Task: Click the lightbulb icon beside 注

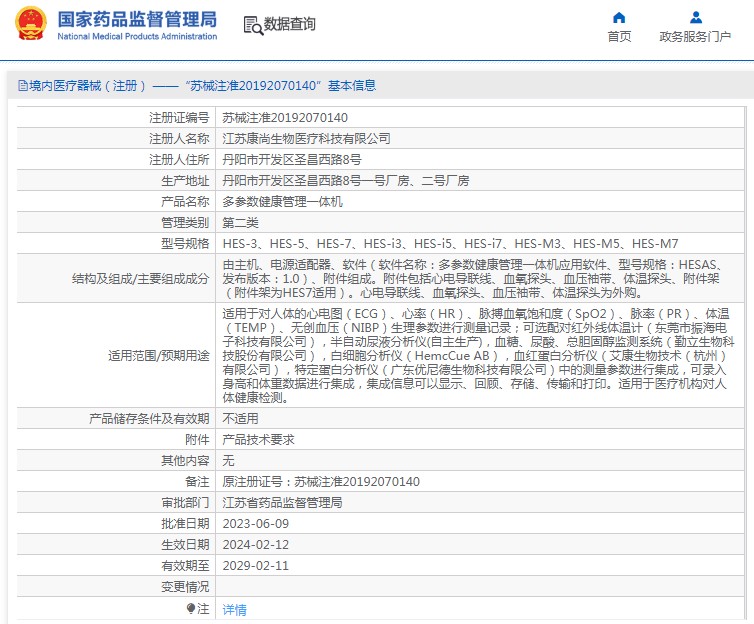Action: click(191, 608)
